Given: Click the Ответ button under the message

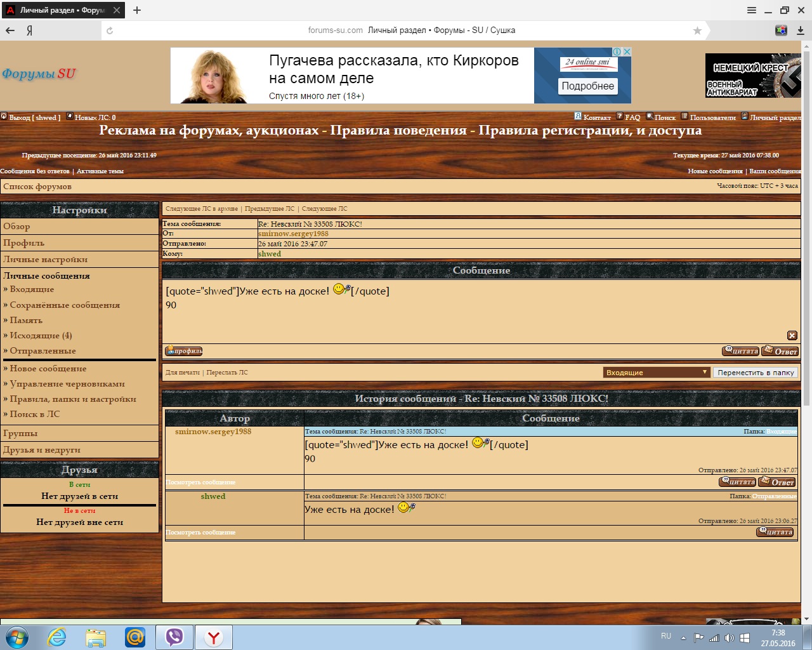Looking at the screenshot, I should (780, 351).
